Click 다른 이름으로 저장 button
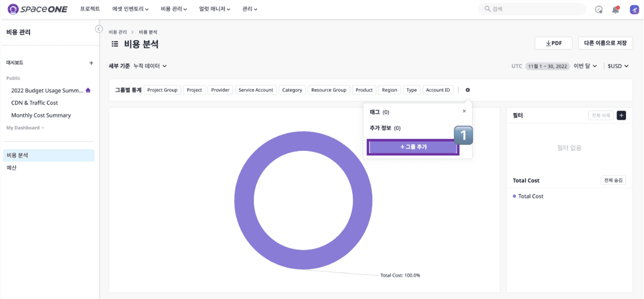This screenshot has width=644, height=299. click(x=605, y=43)
